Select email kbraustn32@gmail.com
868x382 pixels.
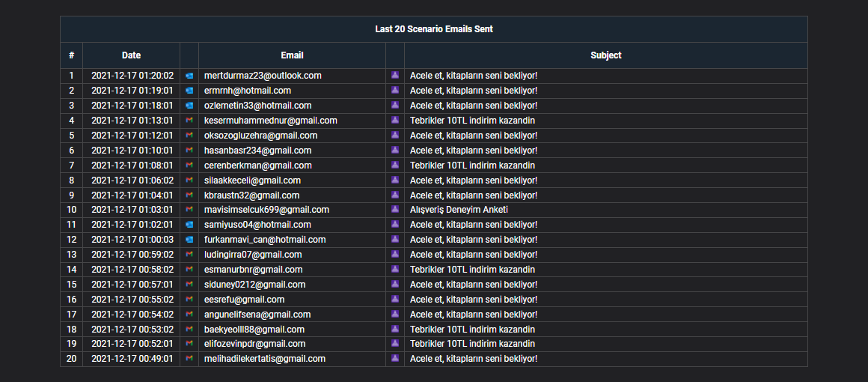point(252,195)
